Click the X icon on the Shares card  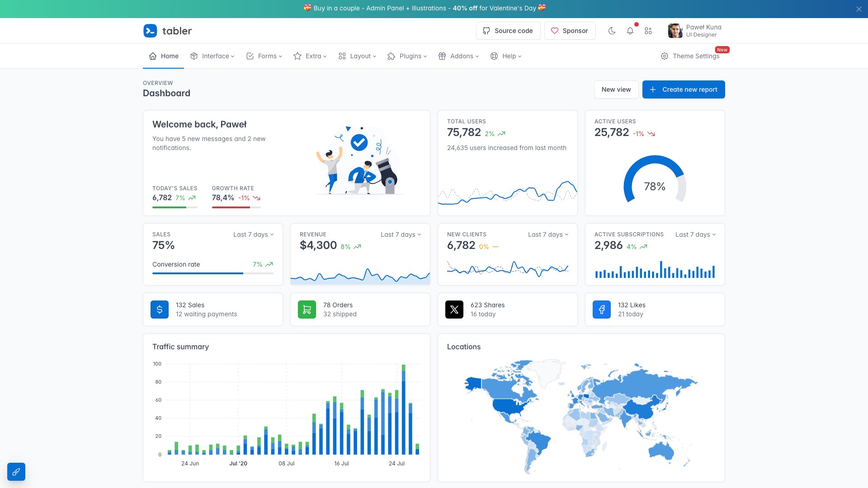pos(454,310)
